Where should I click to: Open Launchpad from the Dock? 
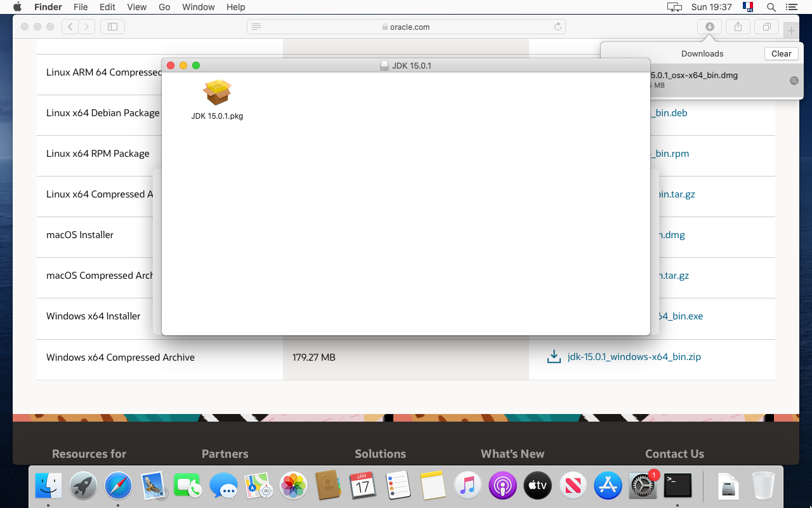[x=83, y=486]
